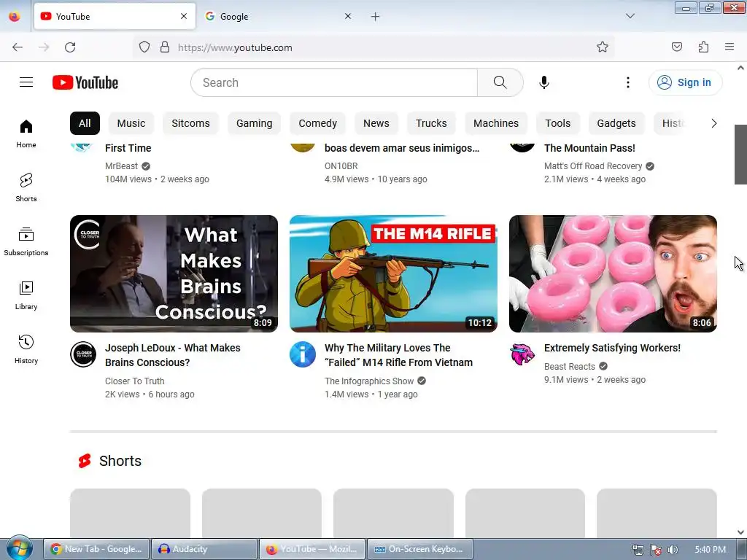
Task: Open tracking protection shield icon
Action: click(144, 47)
